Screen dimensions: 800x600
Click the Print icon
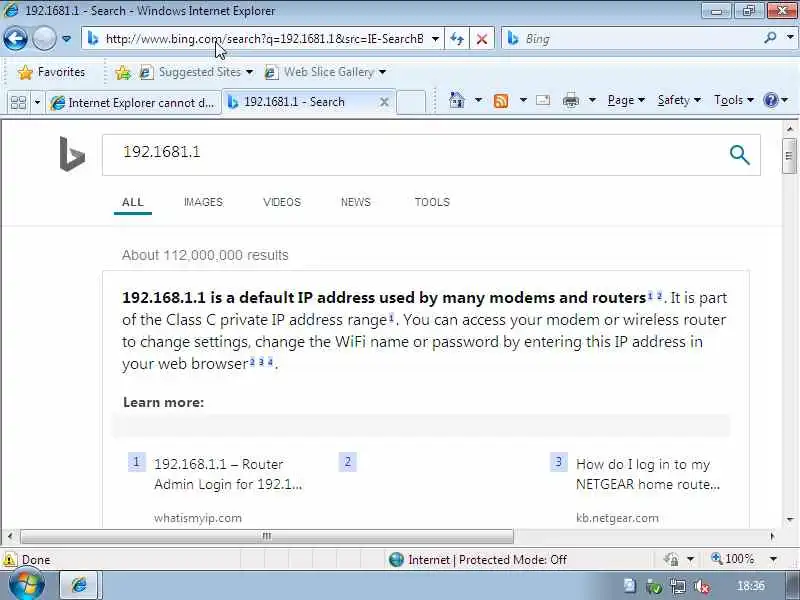[x=570, y=101]
